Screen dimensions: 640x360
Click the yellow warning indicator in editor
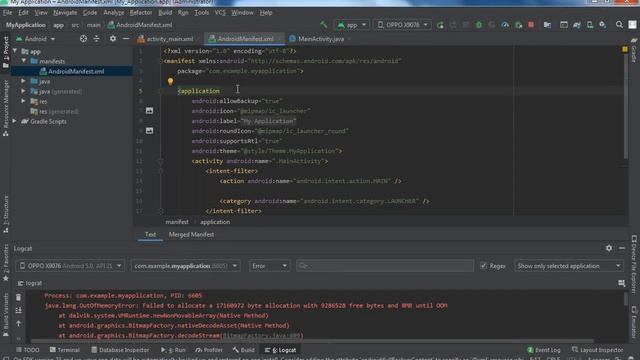(x=625, y=49)
